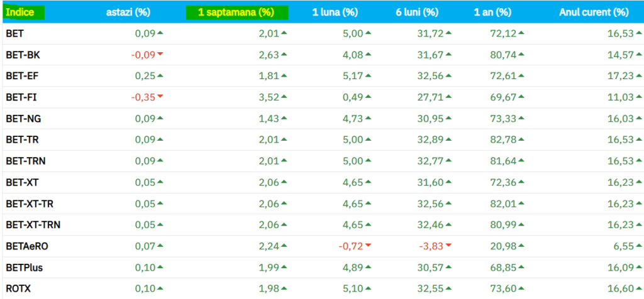
Task: Open the BETAeRO index link
Action: click(x=27, y=246)
